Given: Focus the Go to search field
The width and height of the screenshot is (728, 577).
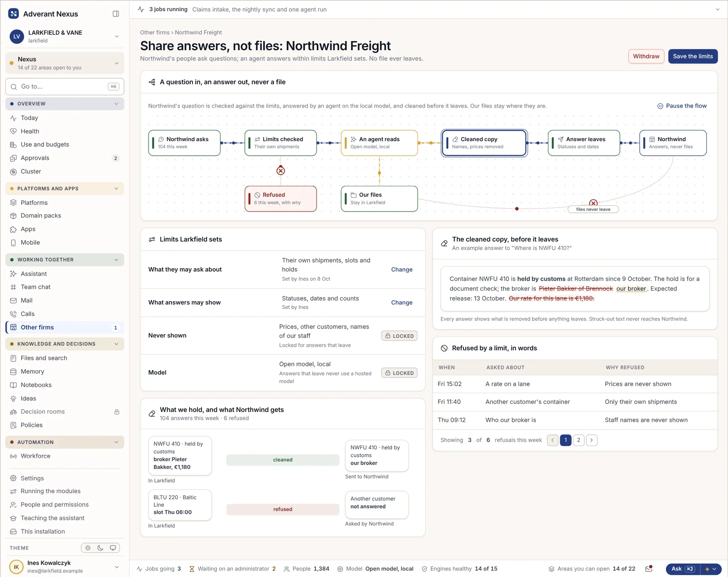Looking at the screenshot, I should pyautogui.click(x=65, y=87).
